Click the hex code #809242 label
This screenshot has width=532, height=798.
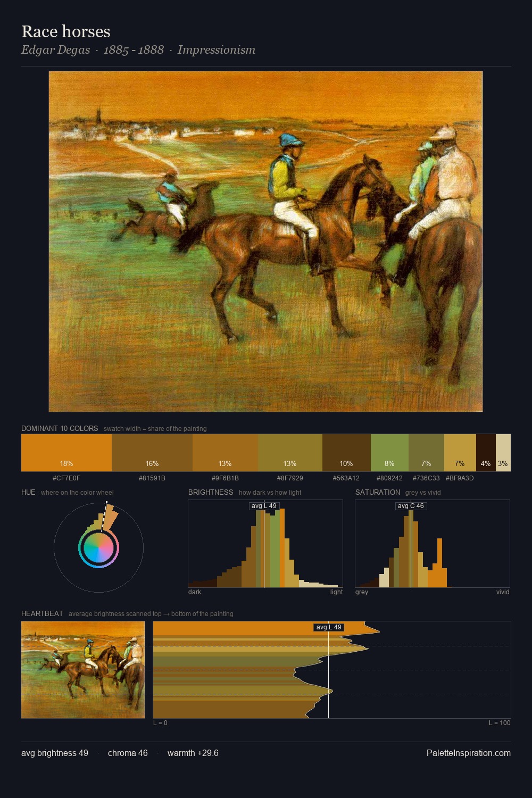coord(389,478)
